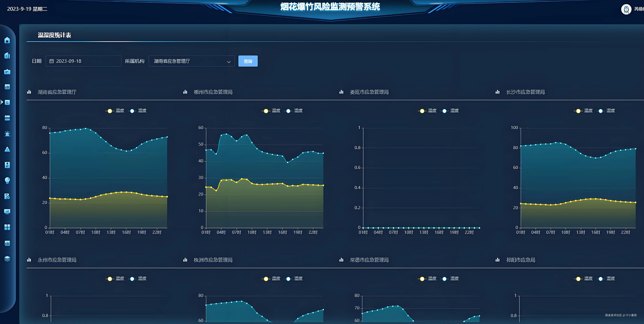Open the Home icon in the sidebar
The image size is (644, 324).
coord(7,40)
